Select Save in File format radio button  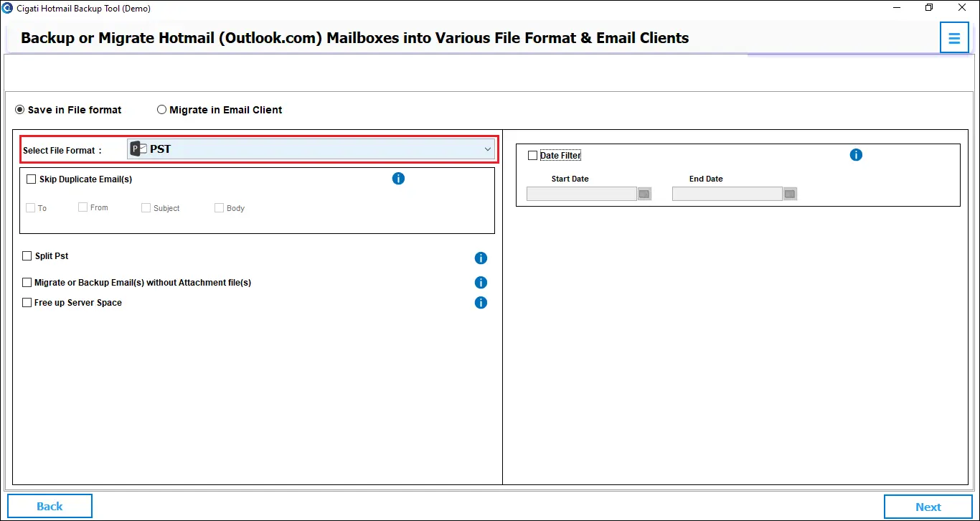[x=20, y=110]
